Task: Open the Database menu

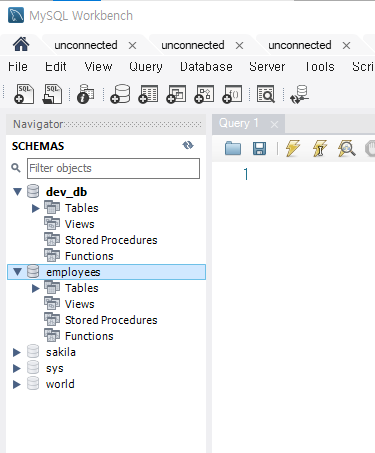Action: [206, 66]
